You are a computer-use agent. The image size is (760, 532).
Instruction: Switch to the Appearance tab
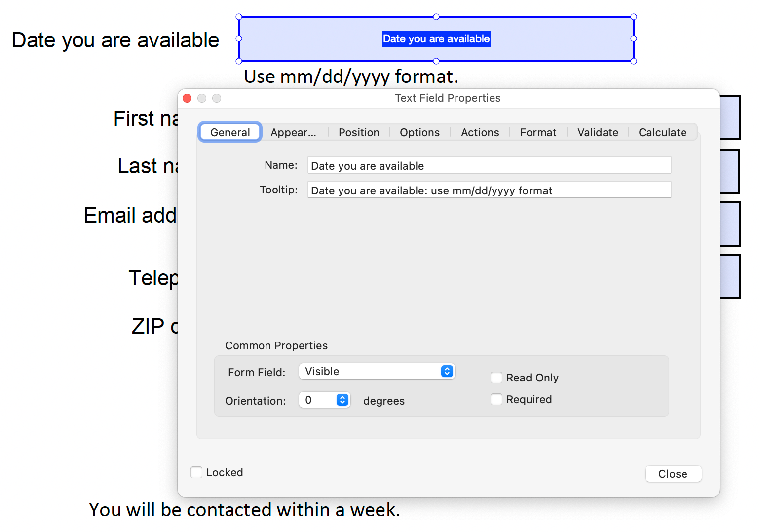294,132
